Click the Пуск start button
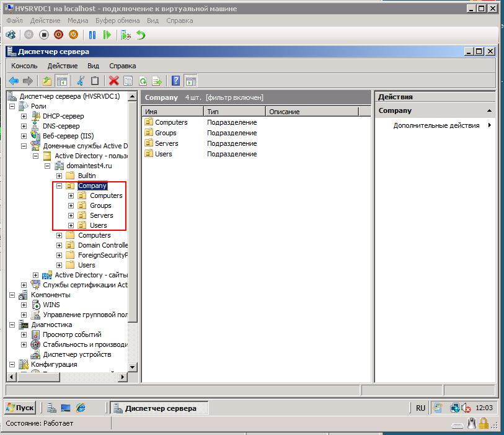Image resolution: width=504 pixels, height=435 pixels. 20,408
